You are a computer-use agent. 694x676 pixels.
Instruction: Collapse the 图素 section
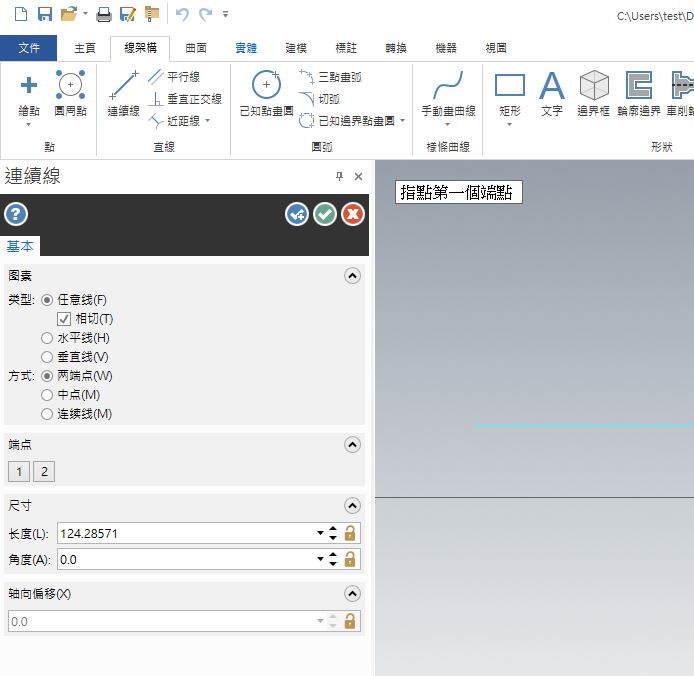(352, 276)
